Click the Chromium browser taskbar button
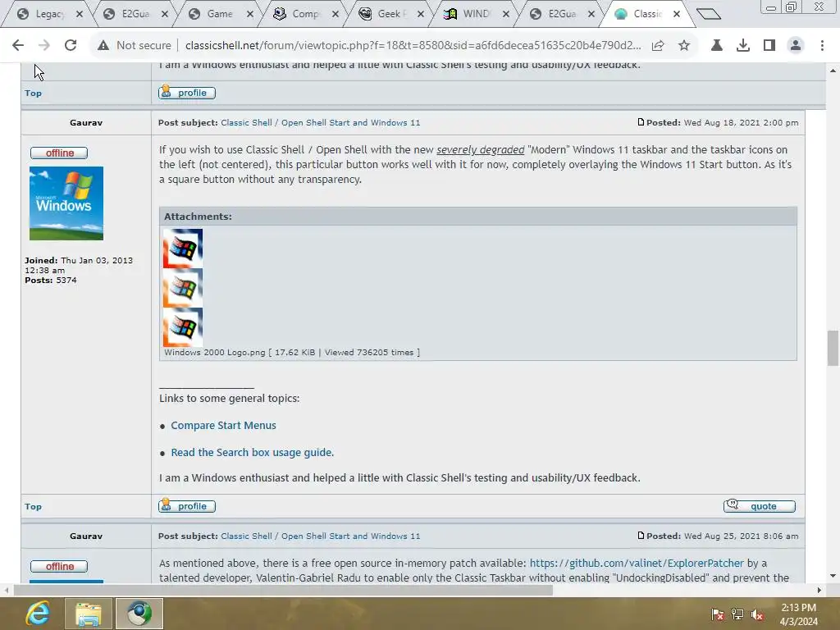This screenshot has height=630, width=840. 139,614
